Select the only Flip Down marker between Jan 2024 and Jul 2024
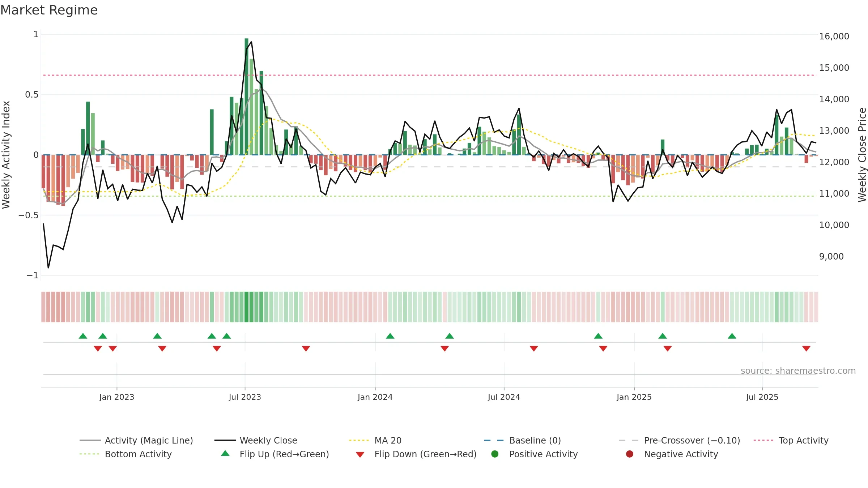This screenshot has height=488, width=868. (x=444, y=348)
